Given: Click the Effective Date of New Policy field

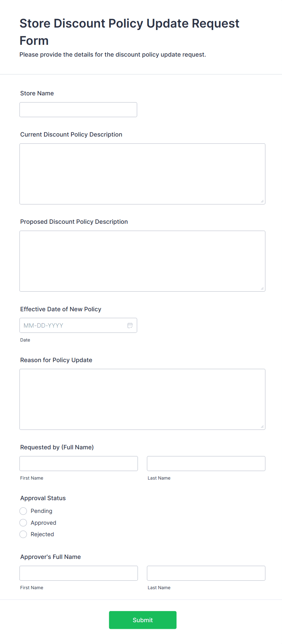Looking at the screenshot, I should 73,325.
